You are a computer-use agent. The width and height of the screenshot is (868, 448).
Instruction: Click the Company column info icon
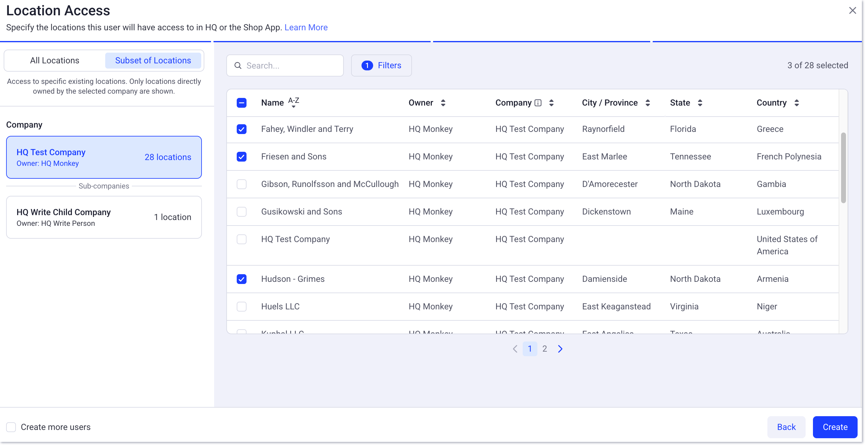point(538,103)
